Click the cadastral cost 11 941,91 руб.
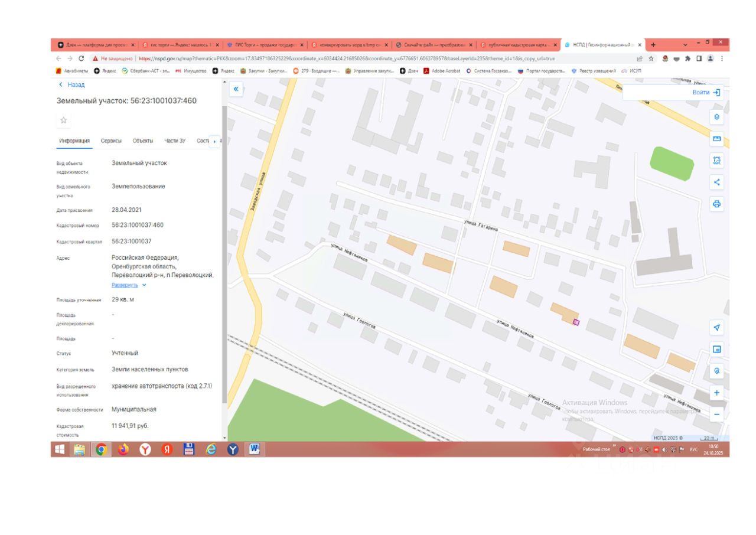Image resolution: width=756 pixels, height=535 pixels. coord(130,426)
